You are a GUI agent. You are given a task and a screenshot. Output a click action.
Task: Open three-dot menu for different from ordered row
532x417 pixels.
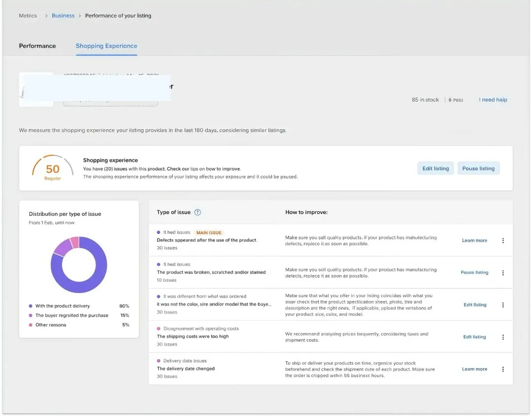click(x=503, y=305)
